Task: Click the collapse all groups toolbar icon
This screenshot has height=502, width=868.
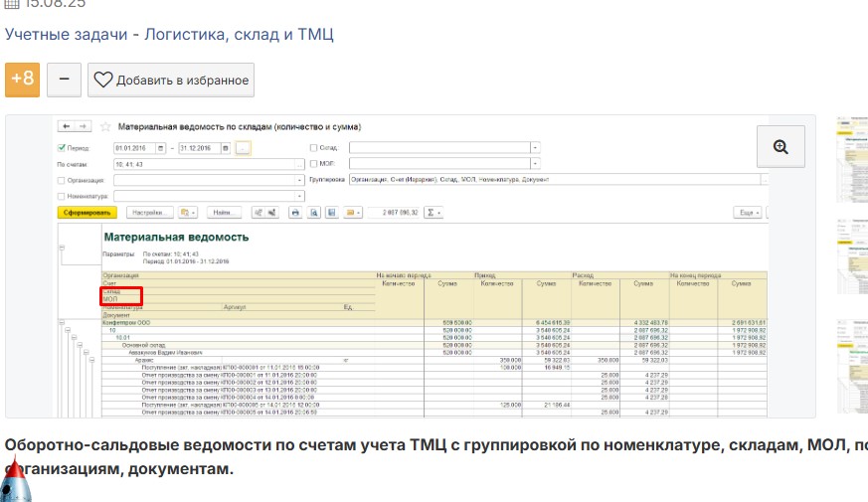Action: (x=258, y=213)
